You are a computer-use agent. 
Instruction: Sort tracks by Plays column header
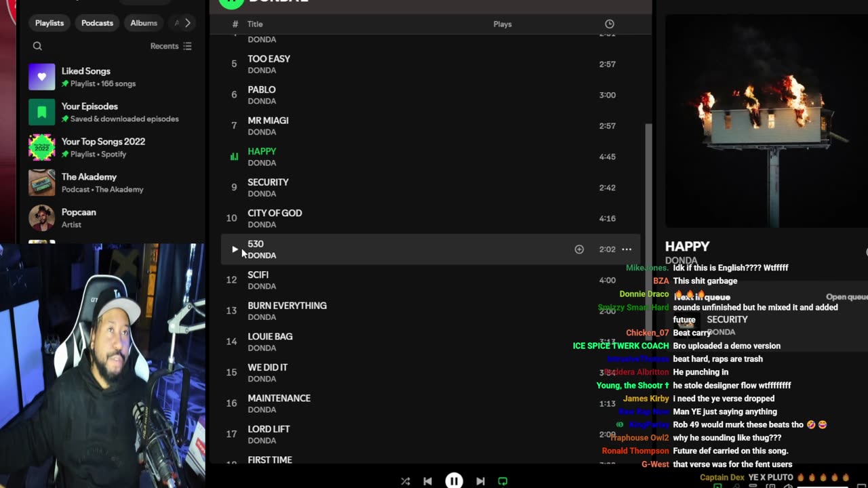point(502,24)
